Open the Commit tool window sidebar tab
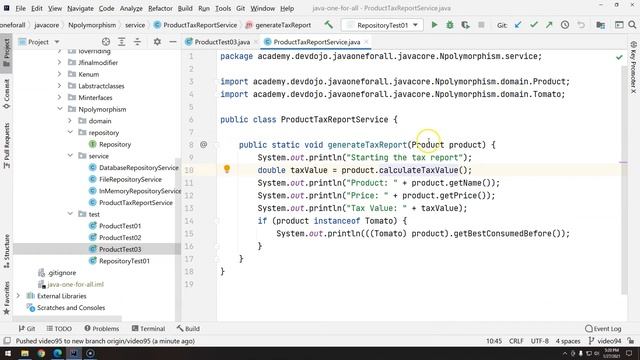 (7, 94)
